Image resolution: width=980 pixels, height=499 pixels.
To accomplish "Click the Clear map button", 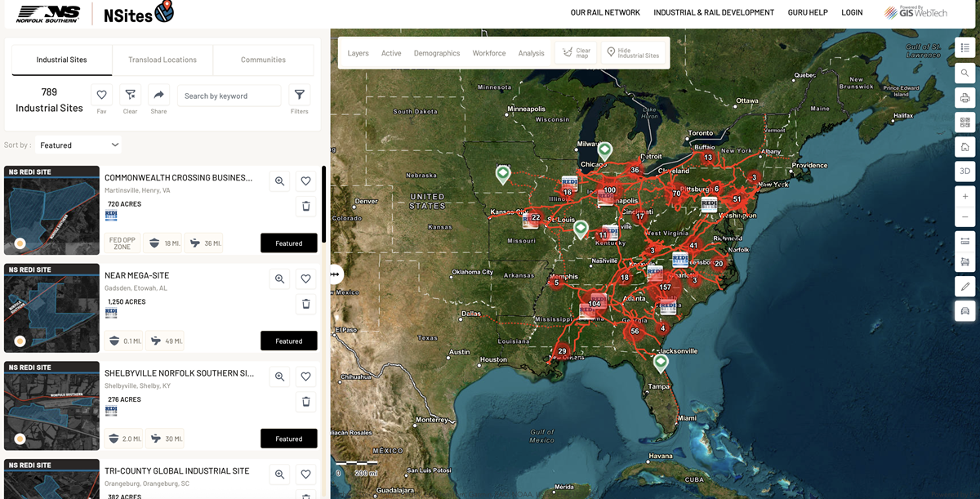I will [576, 52].
